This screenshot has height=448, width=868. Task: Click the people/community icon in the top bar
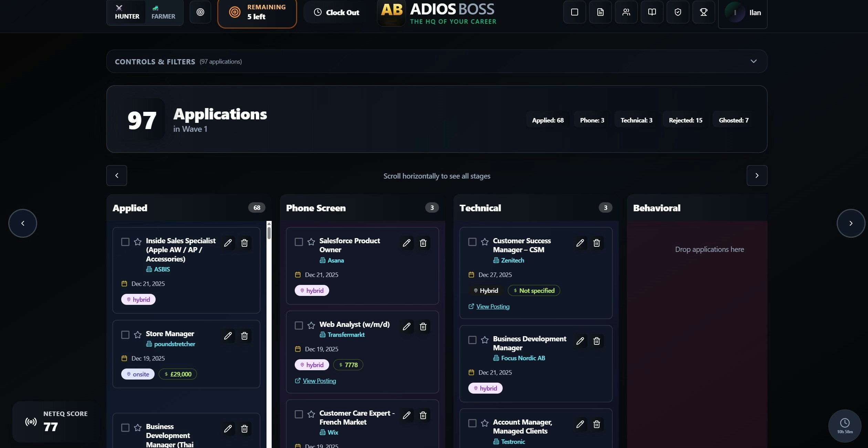[x=626, y=12]
